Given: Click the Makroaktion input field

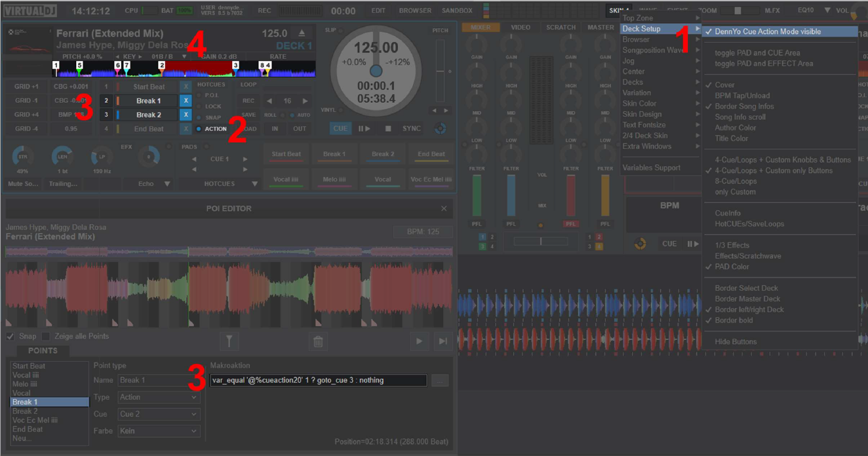Looking at the screenshot, I should (319, 380).
